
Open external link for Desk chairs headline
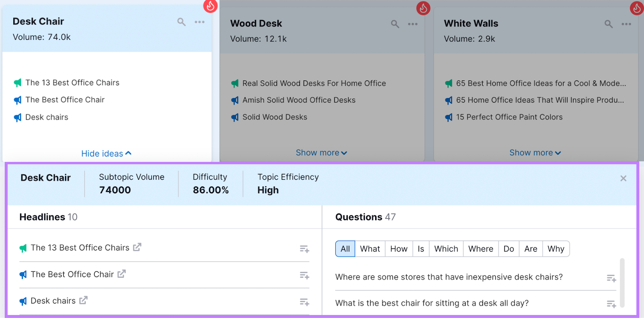click(83, 300)
